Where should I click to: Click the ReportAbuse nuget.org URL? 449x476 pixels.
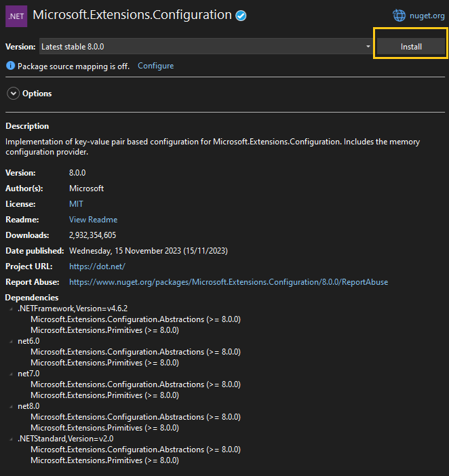click(228, 282)
